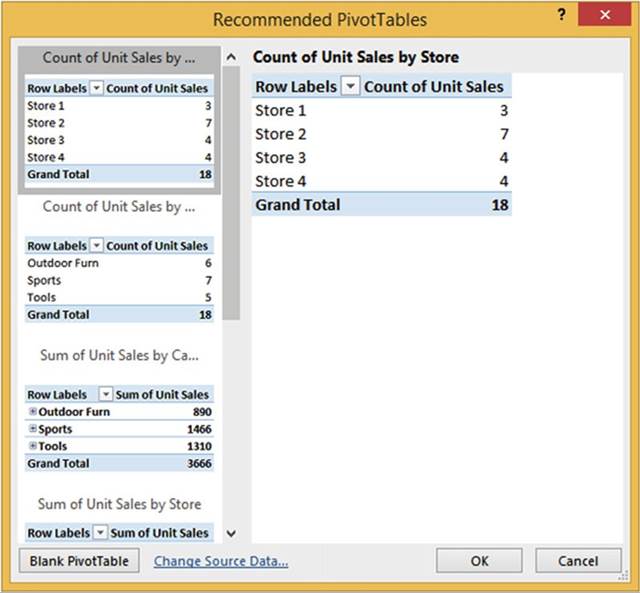
Task: Click the Help question mark icon
Action: coord(561,17)
